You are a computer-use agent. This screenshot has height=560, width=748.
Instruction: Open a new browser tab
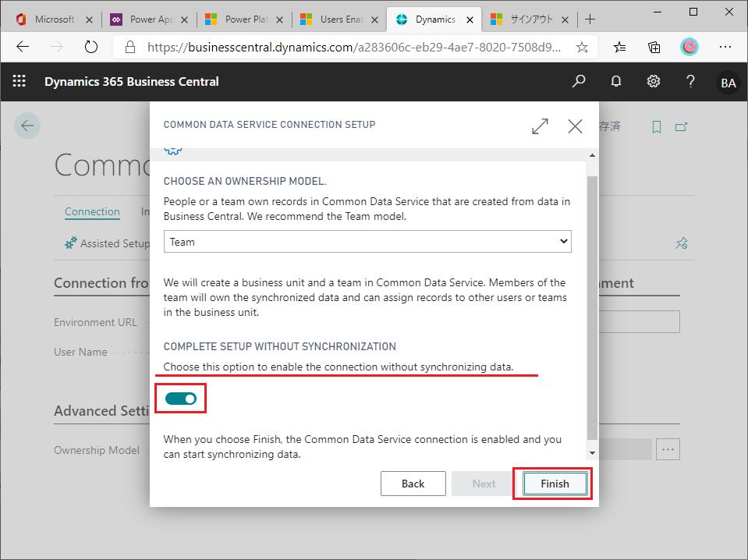pyautogui.click(x=590, y=19)
